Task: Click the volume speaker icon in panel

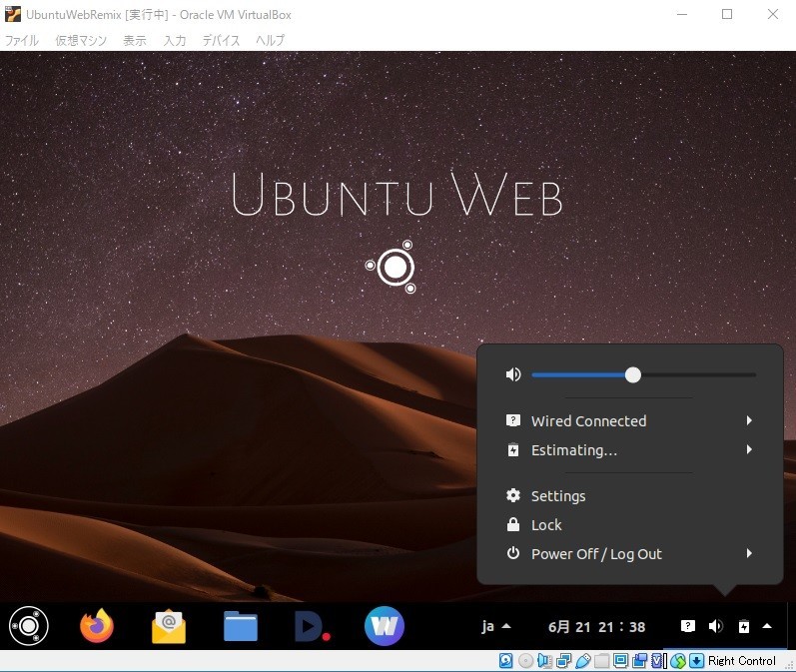Action: click(716, 626)
